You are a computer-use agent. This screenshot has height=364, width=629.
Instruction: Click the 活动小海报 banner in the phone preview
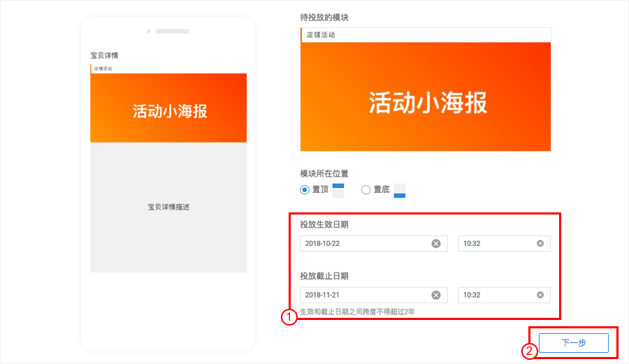(x=168, y=108)
